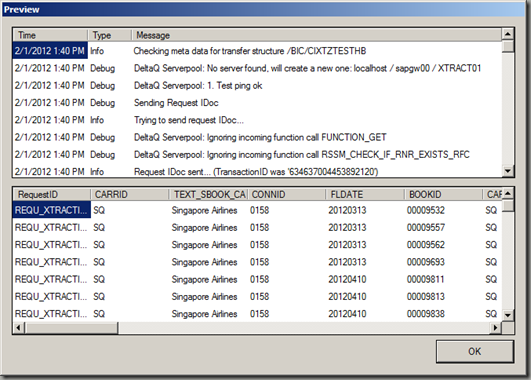Select log row mentioning RSSM_CHECK_IF_RNR_EXISTS_RFC

pos(257,154)
